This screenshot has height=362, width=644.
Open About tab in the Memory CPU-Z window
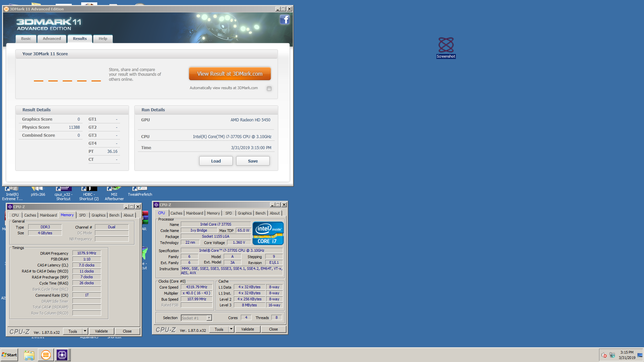pos(128,215)
